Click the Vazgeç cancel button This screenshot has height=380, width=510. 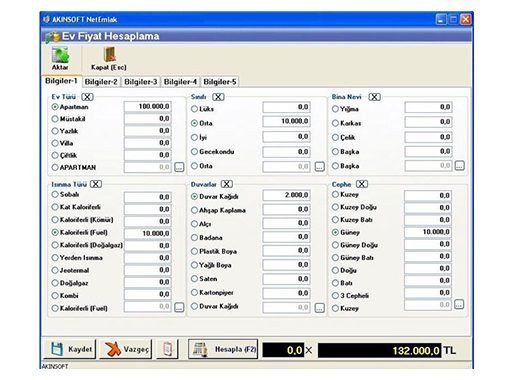coord(126,349)
